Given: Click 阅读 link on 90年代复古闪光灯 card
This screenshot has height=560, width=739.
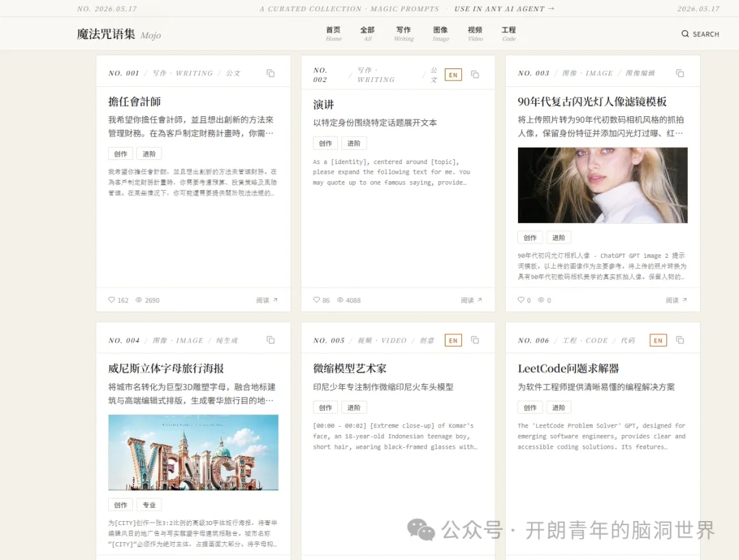Looking at the screenshot, I should [x=676, y=300].
